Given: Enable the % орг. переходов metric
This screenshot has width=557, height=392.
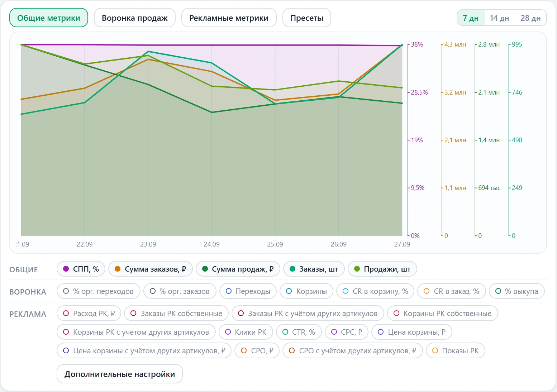Looking at the screenshot, I should [x=99, y=291].
